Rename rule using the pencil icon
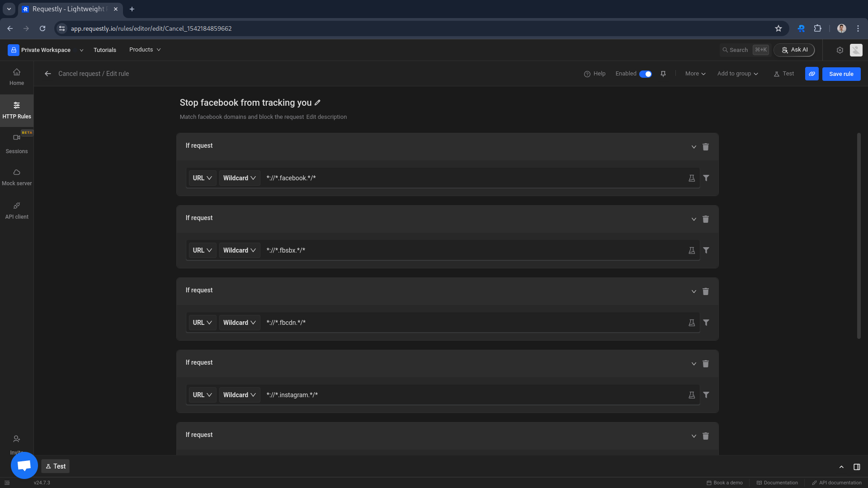This screenshot has height=488, width=868. pos(318,103)
